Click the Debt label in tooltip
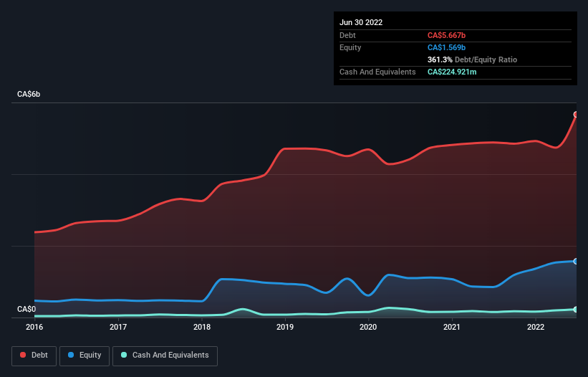588x377 pixels. (x=347, y=35)
